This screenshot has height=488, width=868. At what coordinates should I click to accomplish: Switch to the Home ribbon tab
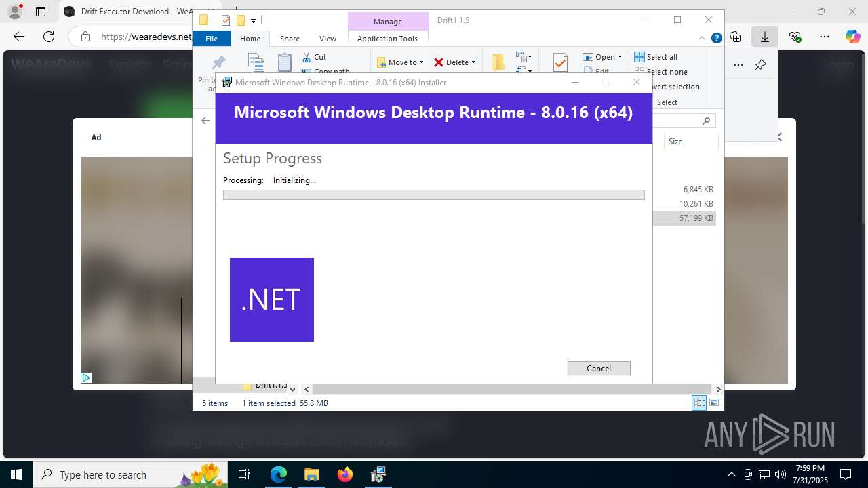[x=250, y=39]
